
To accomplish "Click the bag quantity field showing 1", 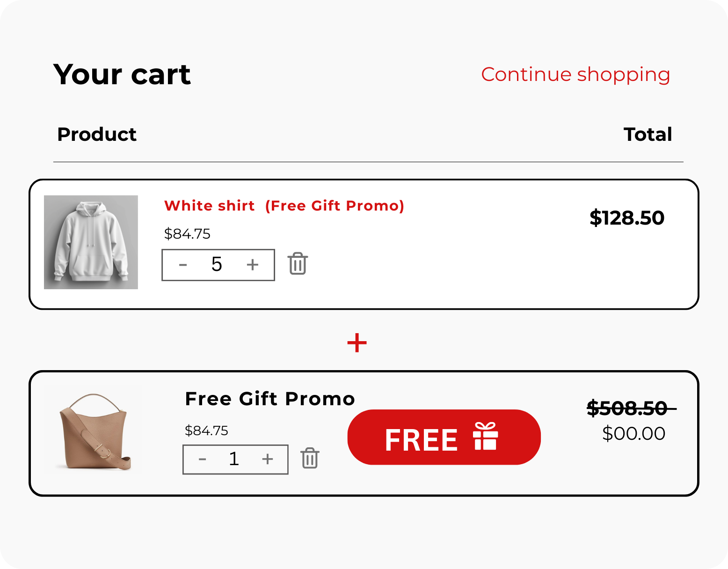I will tap(234, 459).
